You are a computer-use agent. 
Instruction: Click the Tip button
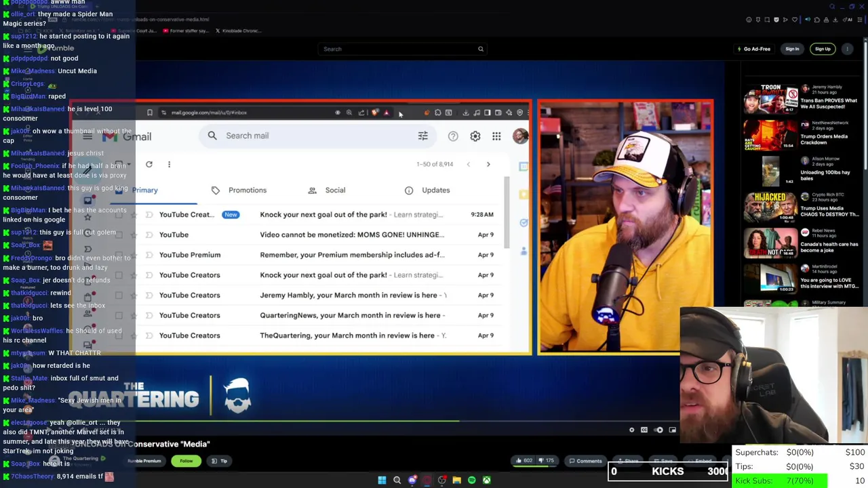pos(219,461)
